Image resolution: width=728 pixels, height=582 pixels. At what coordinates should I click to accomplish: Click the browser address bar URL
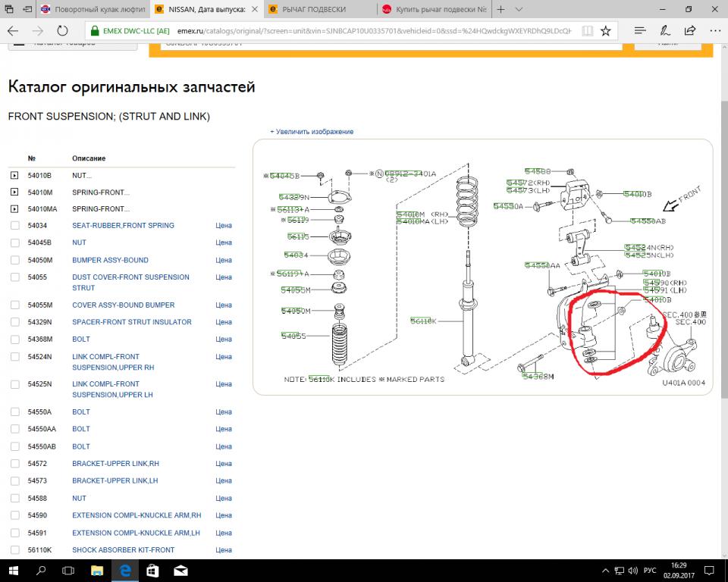pos(374,31)
